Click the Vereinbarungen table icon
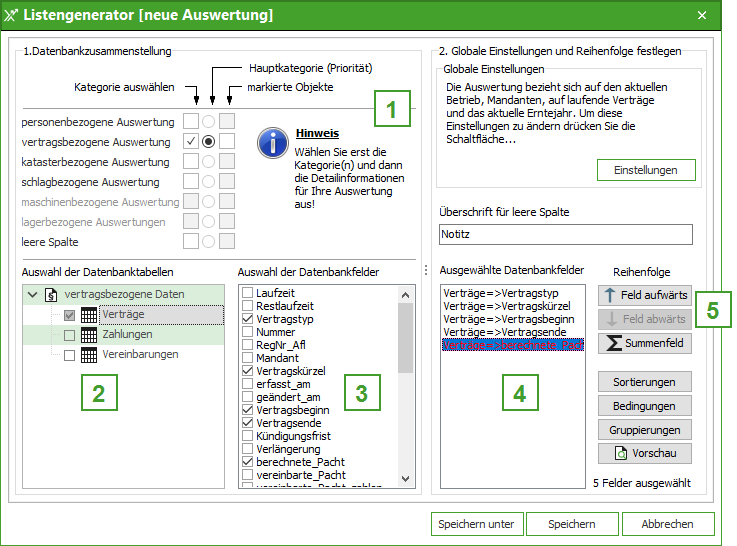737x546 pixels. click(x=89, y=355)
